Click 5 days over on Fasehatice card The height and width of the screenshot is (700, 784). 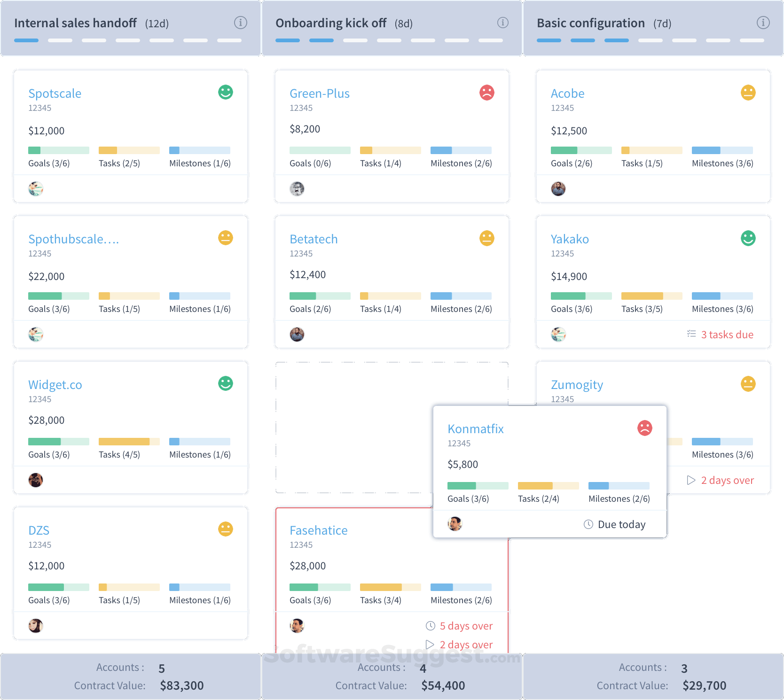pyautogui.click(x=466, y=626)
